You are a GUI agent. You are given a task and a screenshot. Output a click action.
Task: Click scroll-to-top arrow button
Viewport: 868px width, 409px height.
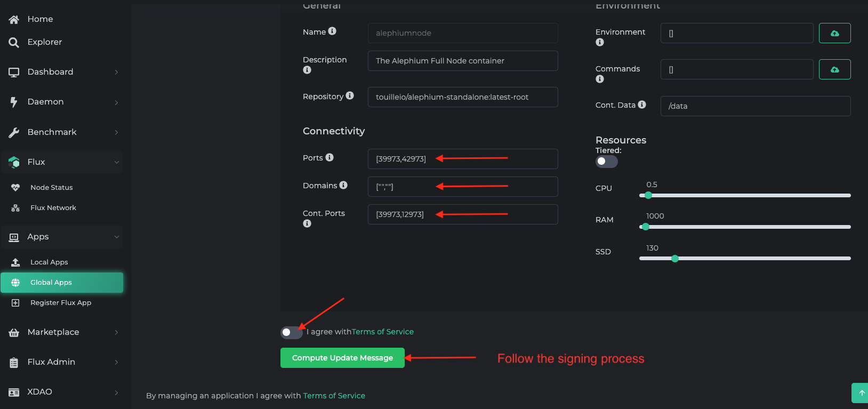[x=861, y=393]
